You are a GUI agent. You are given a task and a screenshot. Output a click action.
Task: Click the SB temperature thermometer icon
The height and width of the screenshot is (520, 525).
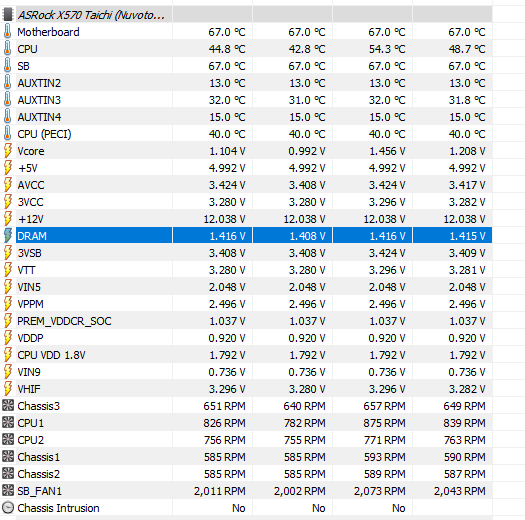(x=7, y=66)
